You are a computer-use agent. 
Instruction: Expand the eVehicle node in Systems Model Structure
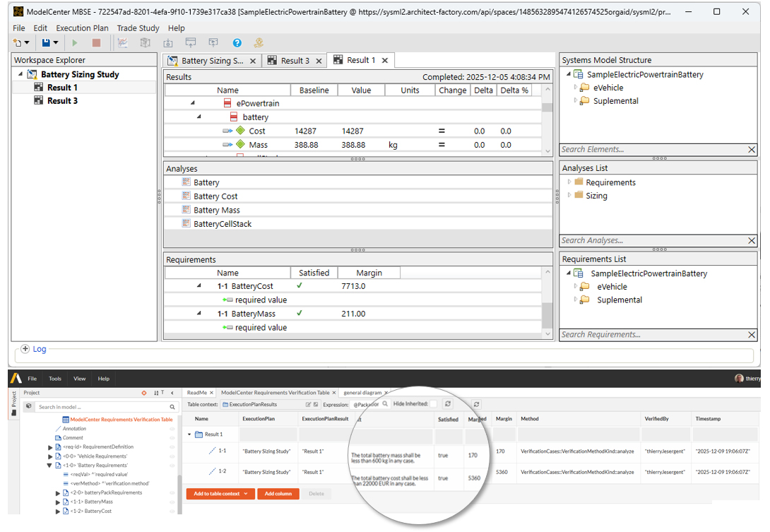576,88
